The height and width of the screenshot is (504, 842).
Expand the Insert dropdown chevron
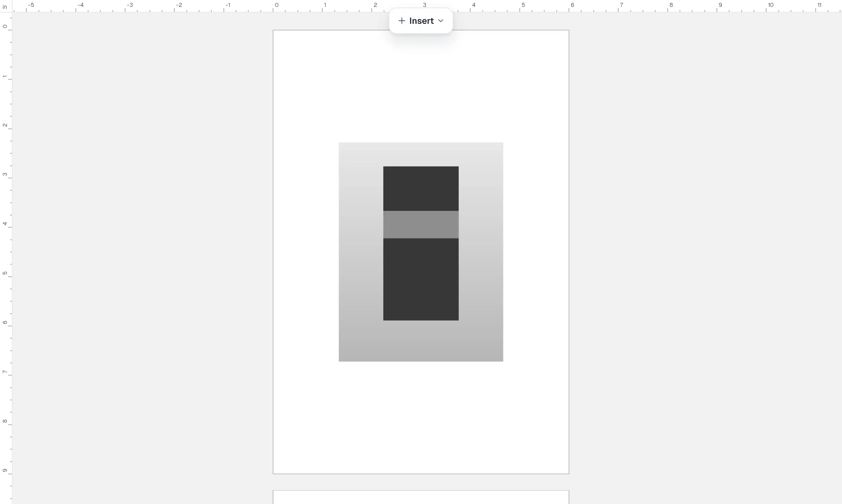point(441,21)
